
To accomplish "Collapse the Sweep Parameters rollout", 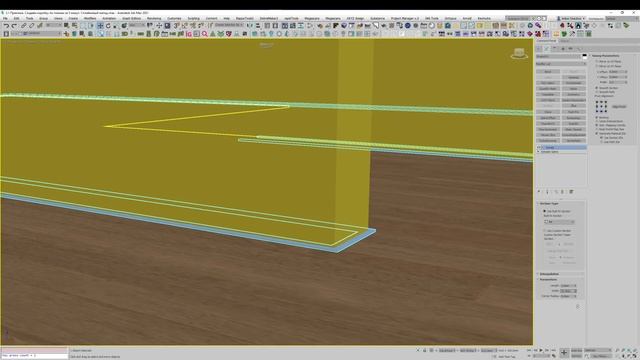I will tap(606, 56).
